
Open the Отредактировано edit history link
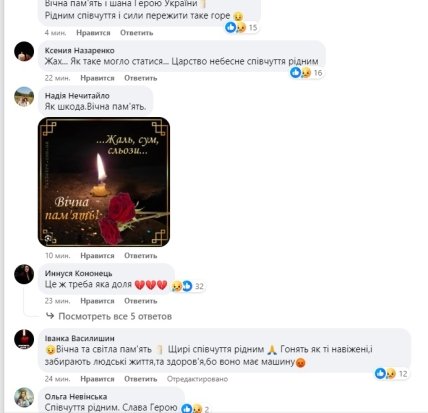[x=197, y=379]
